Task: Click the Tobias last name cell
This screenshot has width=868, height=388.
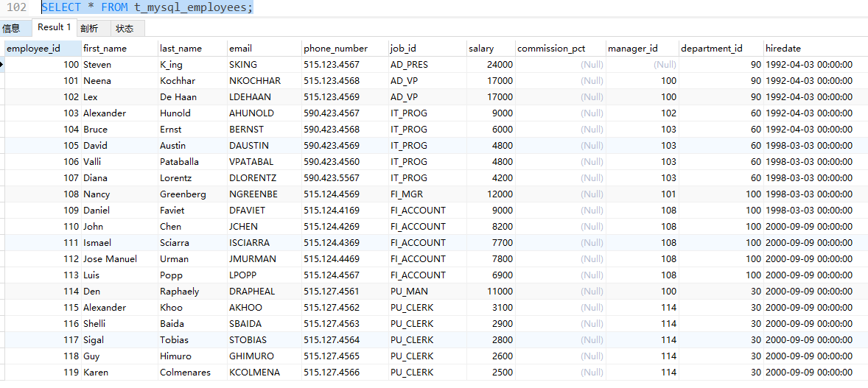Action: click(192, 340)
